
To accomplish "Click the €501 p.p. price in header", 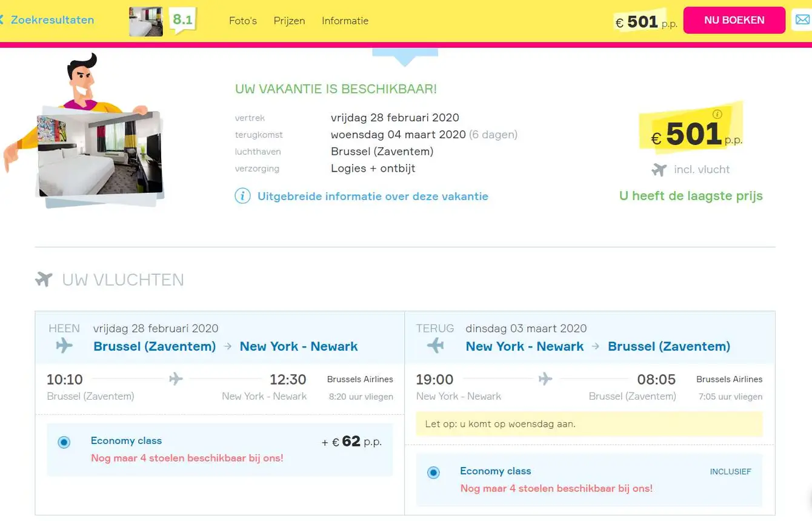I will (x=646, y=22).
